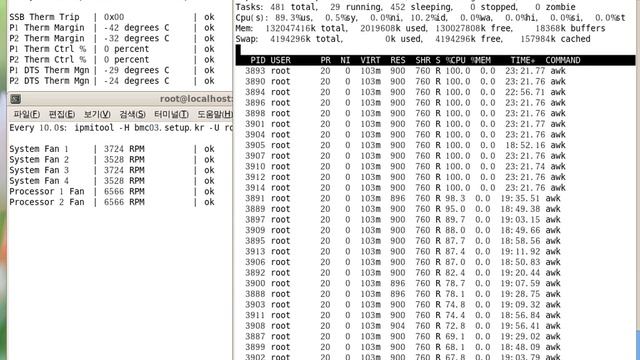Screen dimensions: 640x360
Task: Click the USER column header in top
Action: (x=280, y=60)
